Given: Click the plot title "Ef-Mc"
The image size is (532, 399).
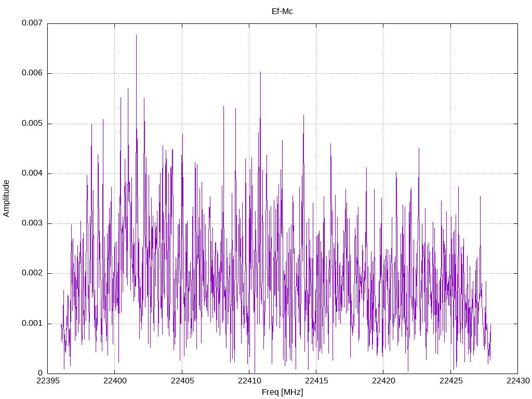Looking at the screenshot, I should (282, 11).
